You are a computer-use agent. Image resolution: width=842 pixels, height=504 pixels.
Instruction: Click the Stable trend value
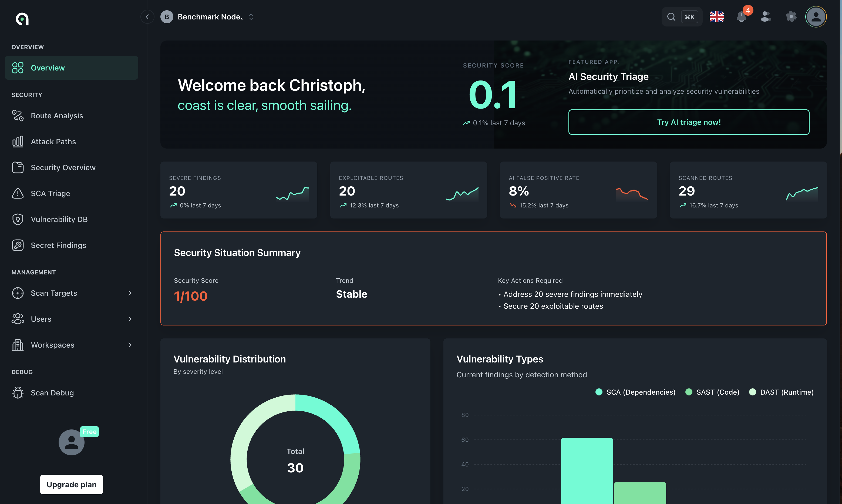tap(352, 294)
